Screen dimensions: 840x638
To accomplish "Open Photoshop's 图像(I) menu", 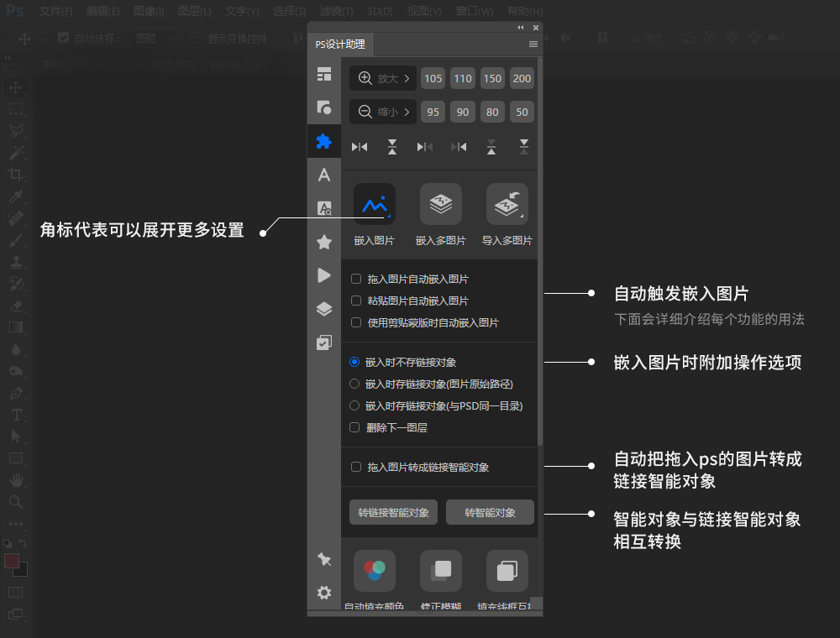I will [x=149, y=11].
